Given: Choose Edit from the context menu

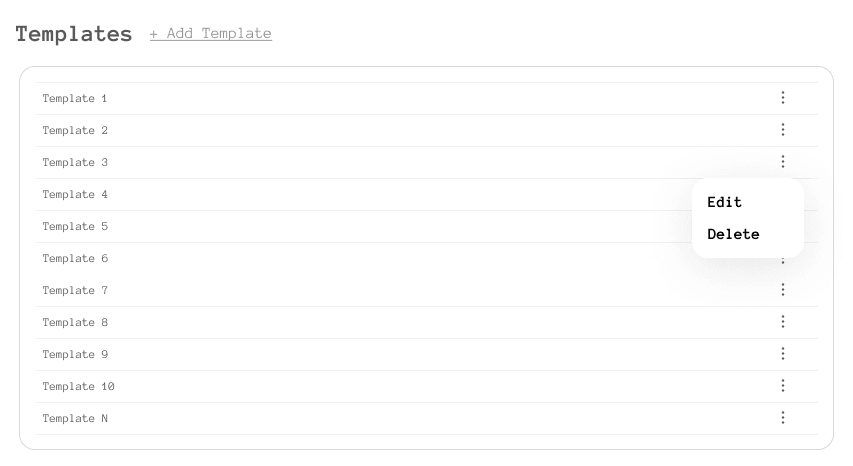Looking at the screenshot, I should 725,202.
